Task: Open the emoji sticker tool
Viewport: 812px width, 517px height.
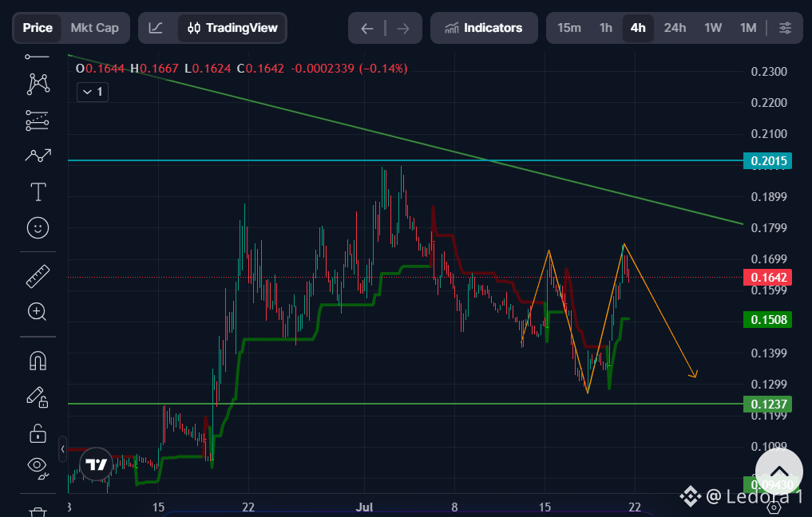Action: pyautogui.click(x=38, y=227)
